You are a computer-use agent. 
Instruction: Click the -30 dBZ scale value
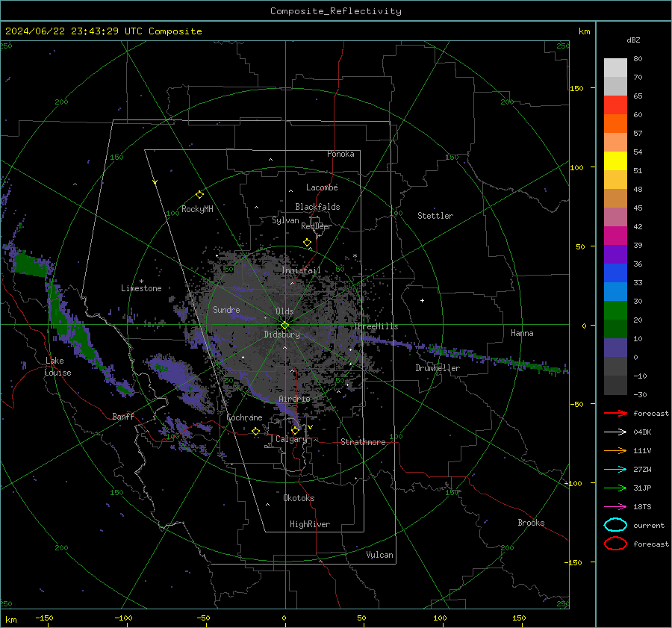(x=641, y=394)
